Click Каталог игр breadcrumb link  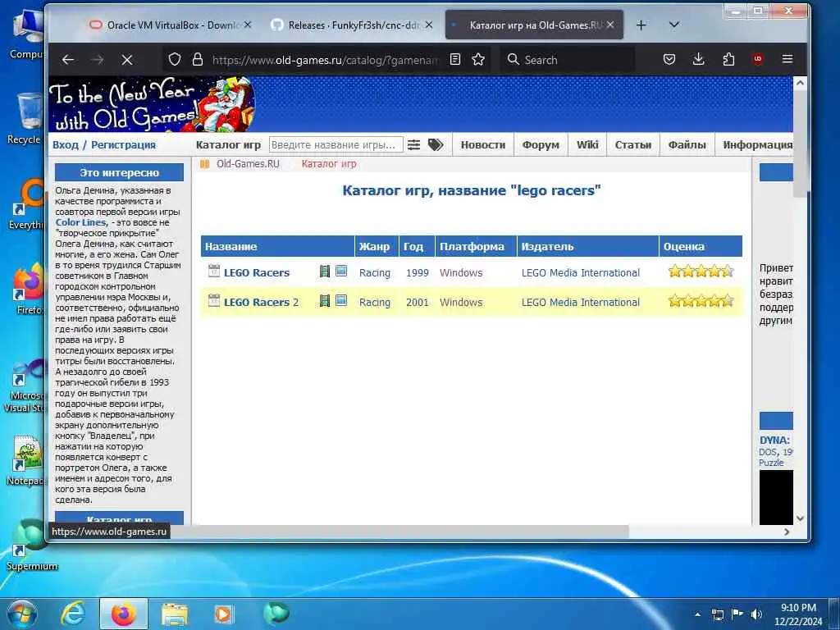pos(329,164)
